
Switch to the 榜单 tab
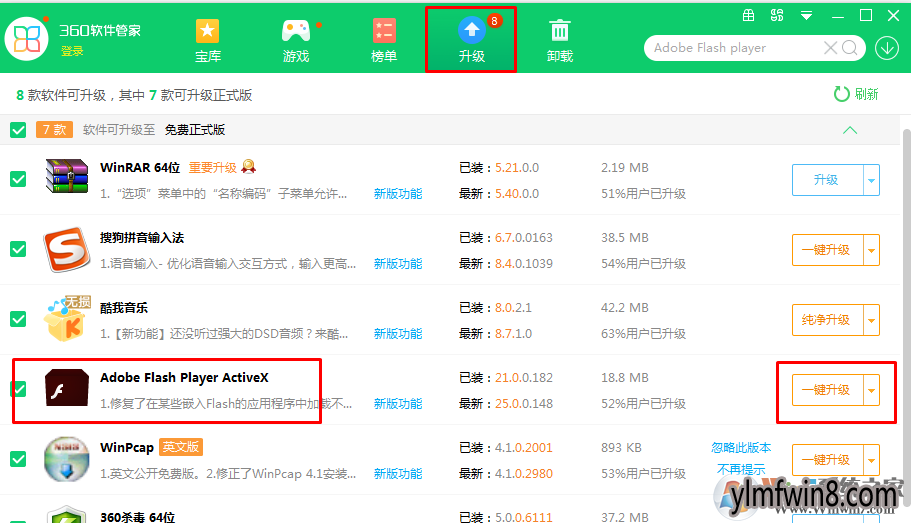[x=384, y=40]
